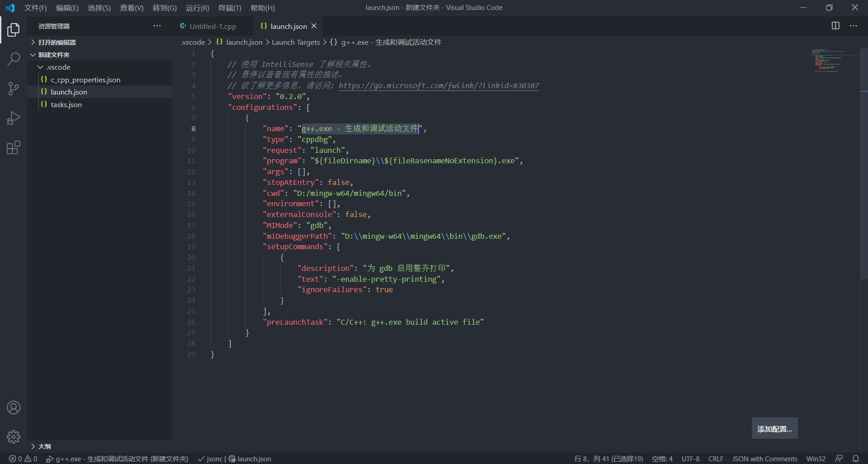
Task: Open editor more actions ellipsis
Action: point(853,26)
